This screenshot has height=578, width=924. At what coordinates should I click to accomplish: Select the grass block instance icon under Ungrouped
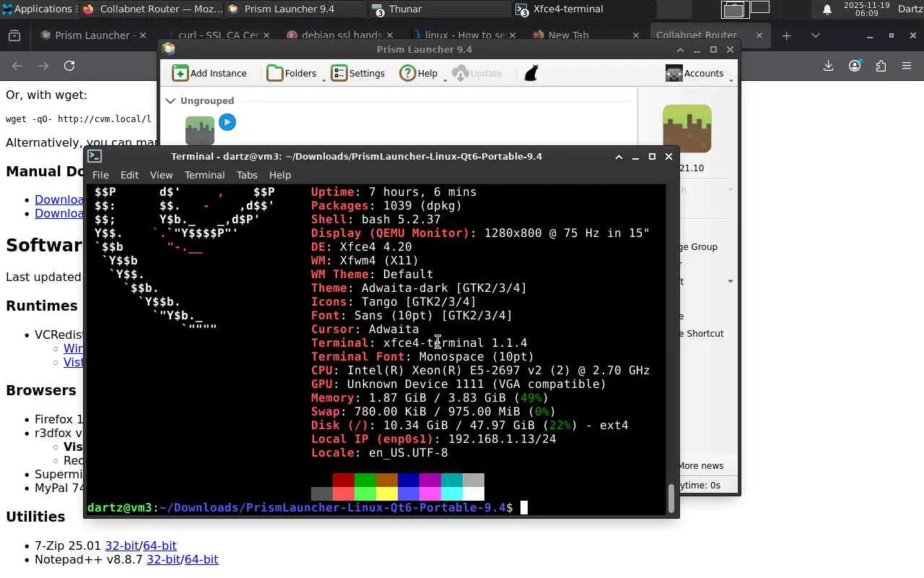pyautogui.click(x=200, y=130)
